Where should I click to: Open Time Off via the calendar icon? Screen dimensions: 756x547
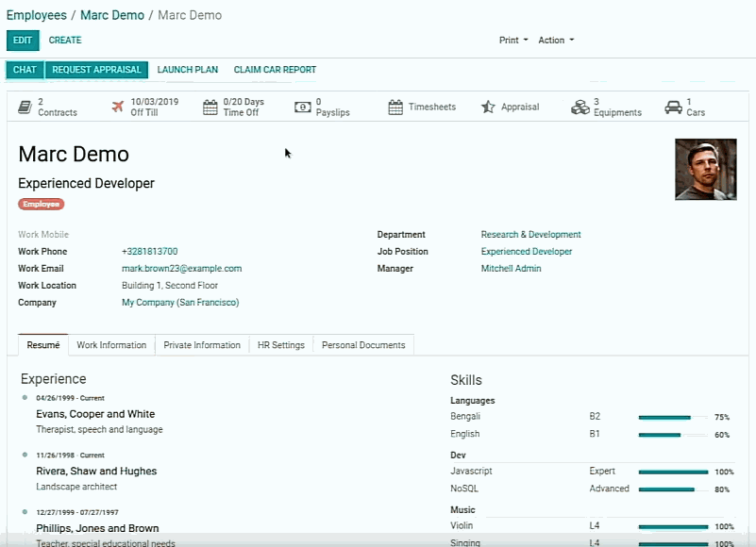212,106
